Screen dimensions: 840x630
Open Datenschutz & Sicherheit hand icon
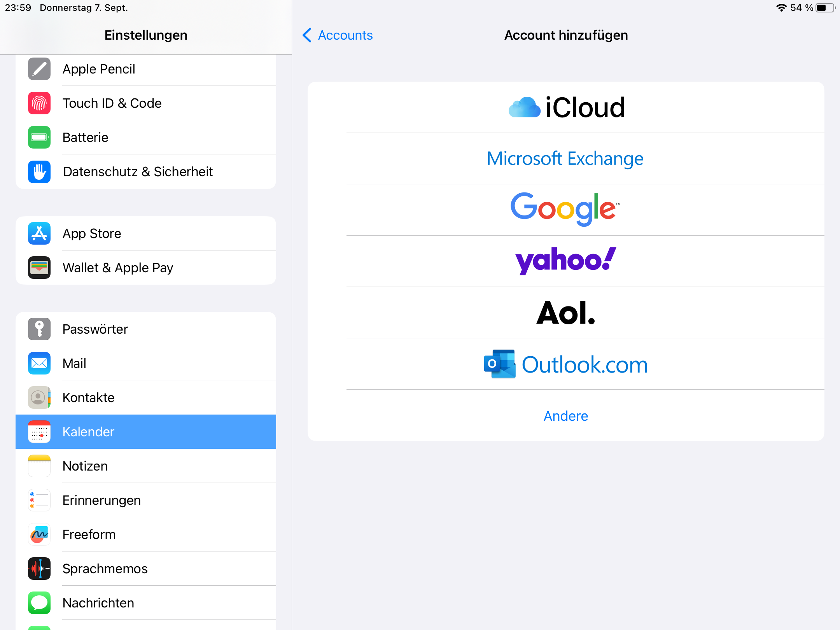39,172
